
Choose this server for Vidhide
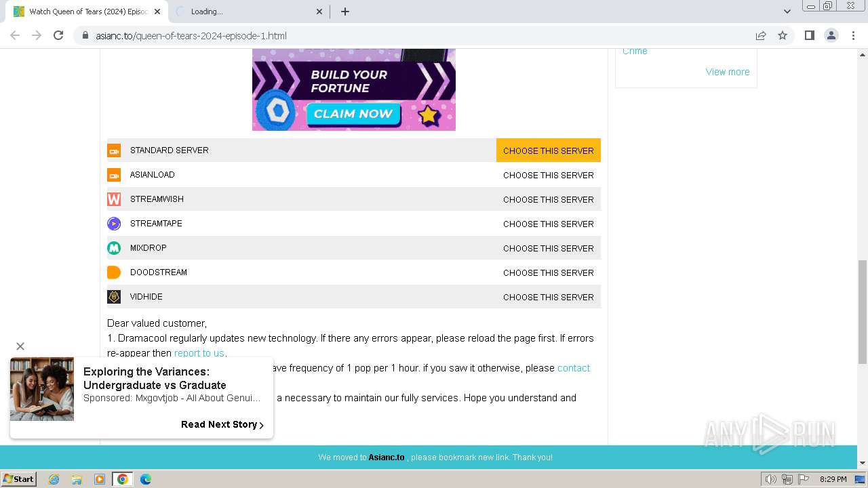point(549,297)
